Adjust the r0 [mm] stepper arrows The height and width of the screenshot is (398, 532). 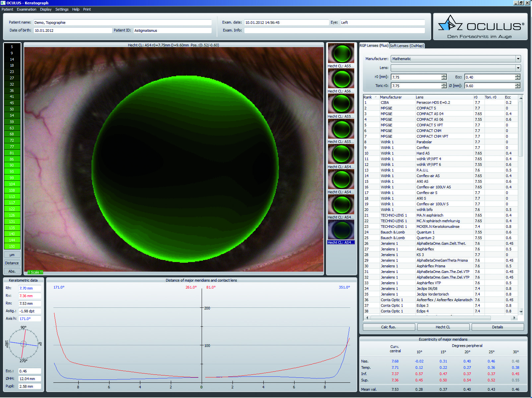[444, 77]
